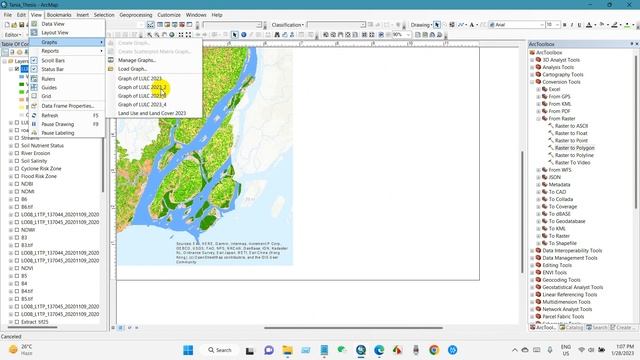Enable the Soil Nutrient Status layer checkbox

[x=17, y=146]
